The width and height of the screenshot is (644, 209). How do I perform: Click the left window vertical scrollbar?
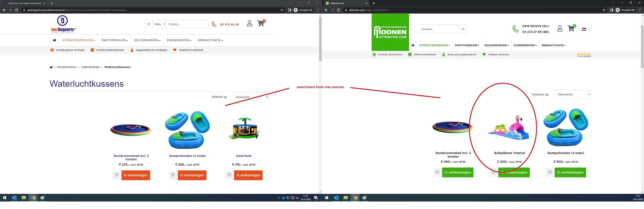tap(320, 39)
